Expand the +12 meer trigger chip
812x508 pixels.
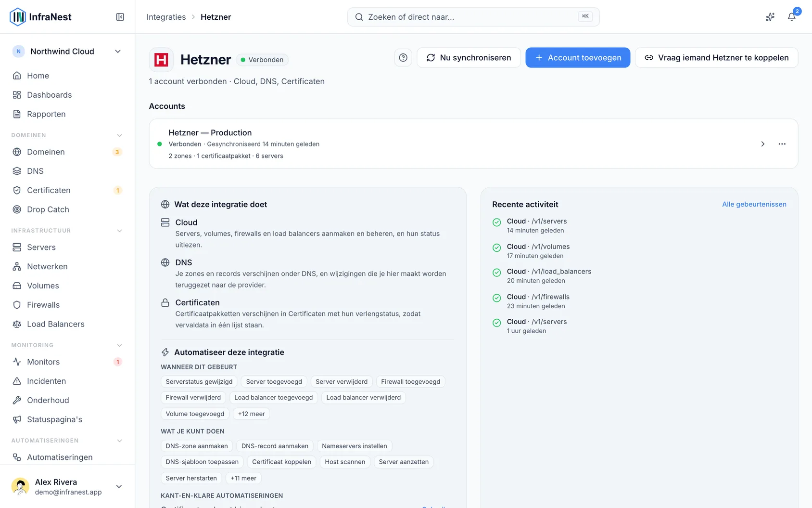pos(251,414)
